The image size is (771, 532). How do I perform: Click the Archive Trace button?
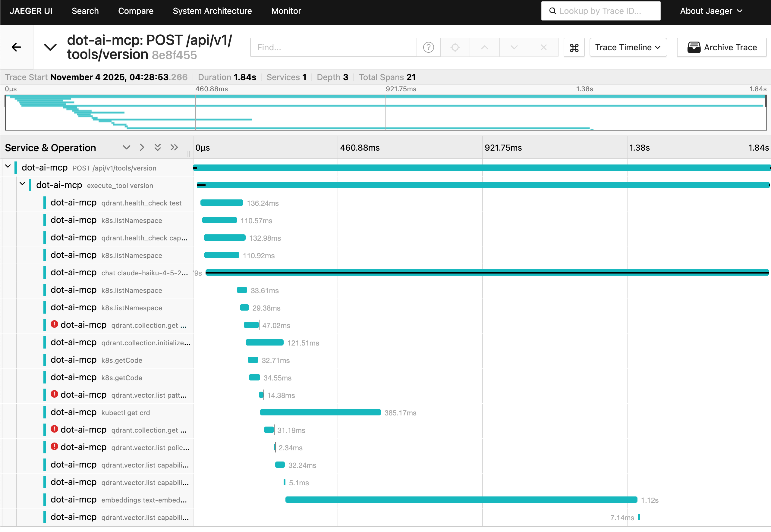coord(722,47)
